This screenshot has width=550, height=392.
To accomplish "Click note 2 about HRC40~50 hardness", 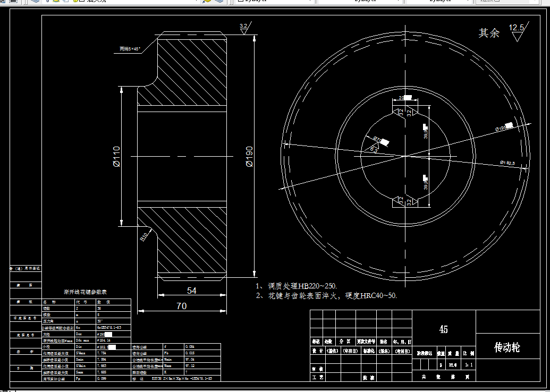I will pyautogui.click(x=327, y=295).
